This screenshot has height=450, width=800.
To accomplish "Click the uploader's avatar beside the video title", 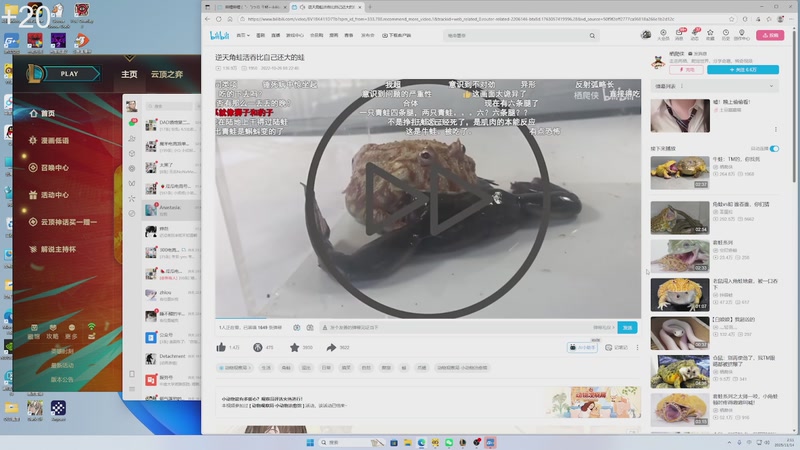I will pyautogui.click(x=658, y=62).
